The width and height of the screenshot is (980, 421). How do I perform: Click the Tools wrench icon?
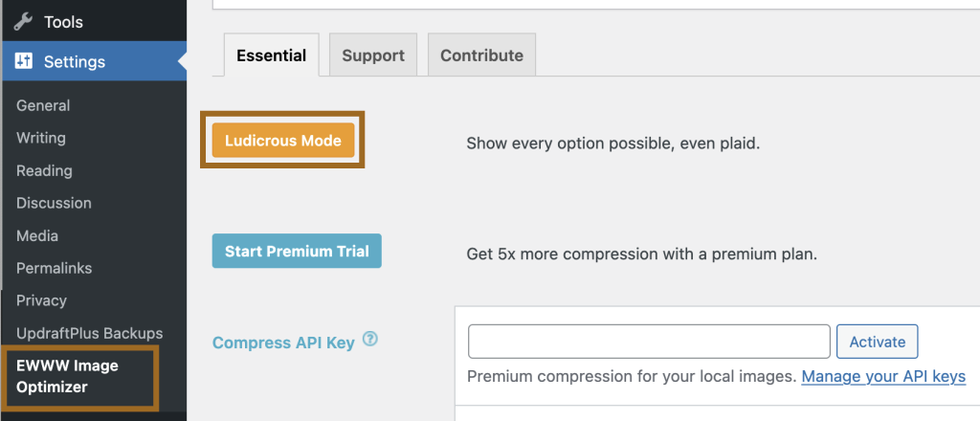click(x=24, y=21)
